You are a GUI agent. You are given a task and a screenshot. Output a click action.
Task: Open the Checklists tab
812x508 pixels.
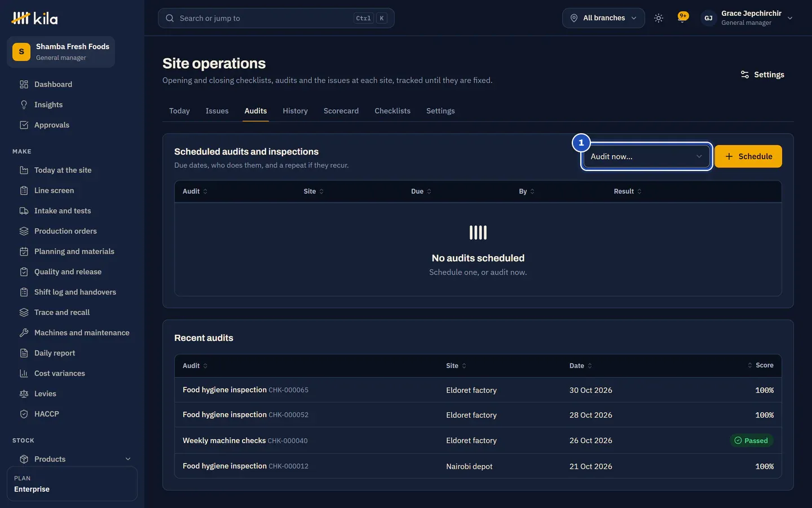[x=392, y=111]
